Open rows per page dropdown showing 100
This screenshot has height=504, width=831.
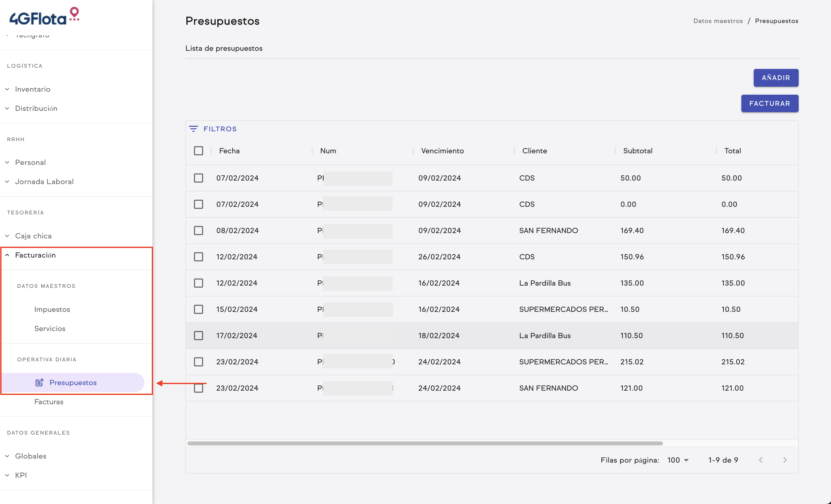click(x=678, y=460)
